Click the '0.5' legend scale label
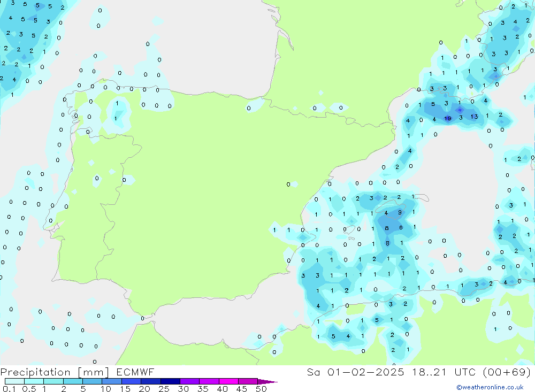 click(x=29, y=389)
